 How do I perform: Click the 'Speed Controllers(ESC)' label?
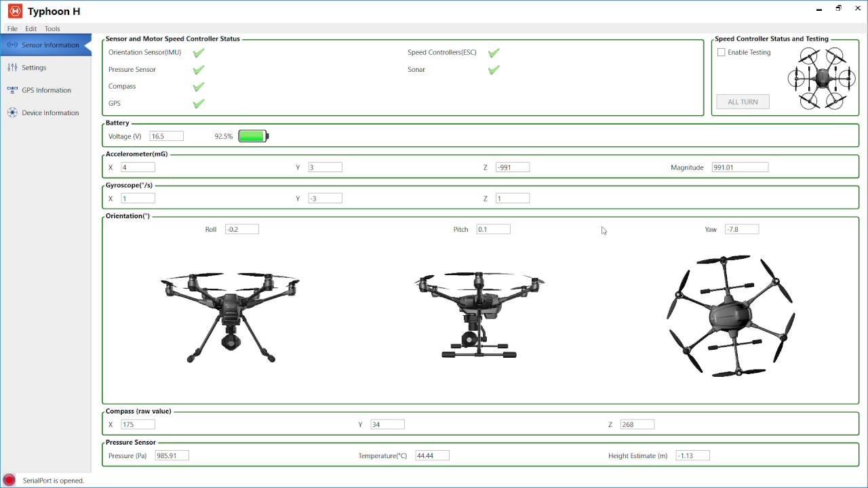(x=442, y=52)
